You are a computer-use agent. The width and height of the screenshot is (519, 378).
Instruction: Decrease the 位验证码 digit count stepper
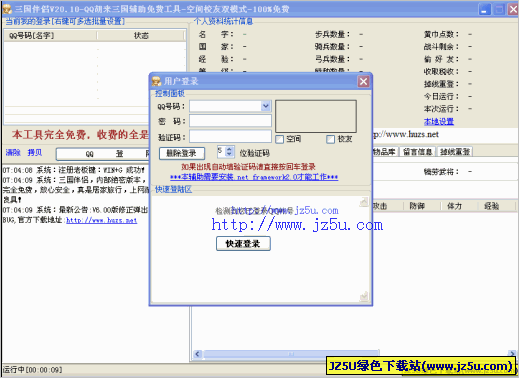[x=229, y=154]
